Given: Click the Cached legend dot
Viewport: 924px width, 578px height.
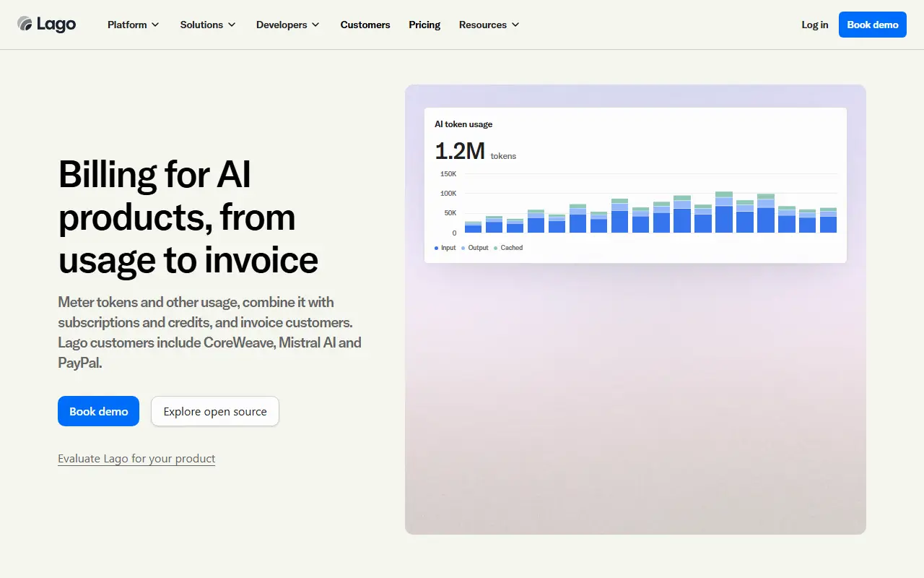Looking at the screenshot, I should click(x=496, y=248).
